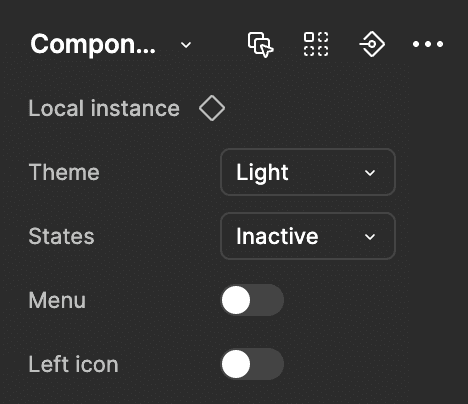Click the chevron arrow in States dropdown

click(x=370, y=237)
